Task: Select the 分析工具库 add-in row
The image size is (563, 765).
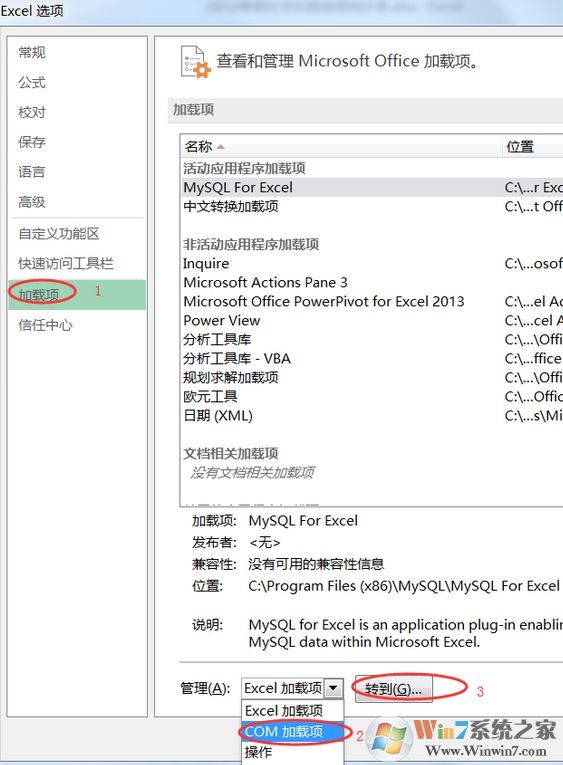Action: pyautogui.click(x=372, y=340)
